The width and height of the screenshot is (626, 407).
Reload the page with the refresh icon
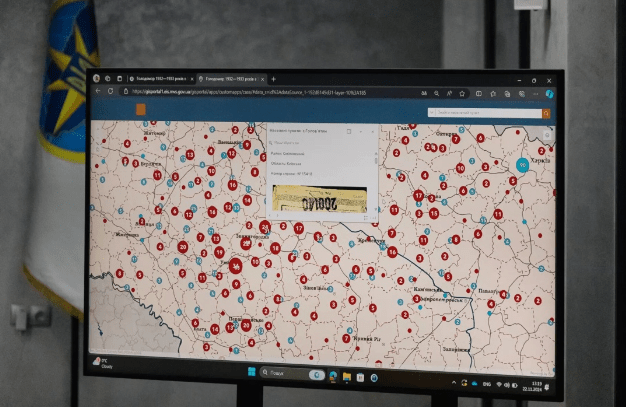coord(110,91)
